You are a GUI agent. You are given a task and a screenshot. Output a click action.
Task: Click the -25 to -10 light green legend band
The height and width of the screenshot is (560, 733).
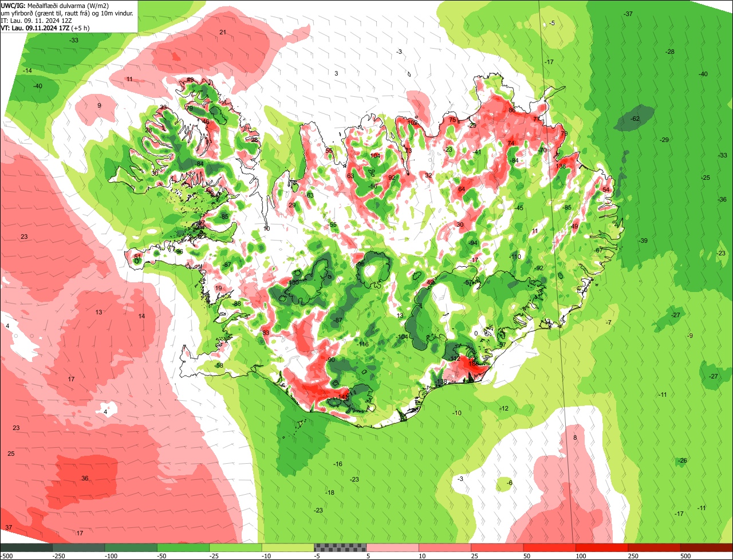click(x=235, y=547)
